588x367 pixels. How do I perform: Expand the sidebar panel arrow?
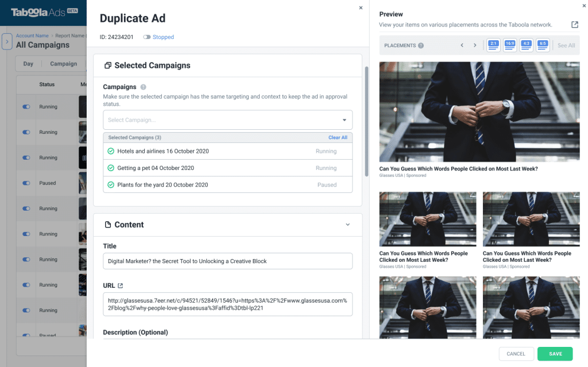[6, 41]
